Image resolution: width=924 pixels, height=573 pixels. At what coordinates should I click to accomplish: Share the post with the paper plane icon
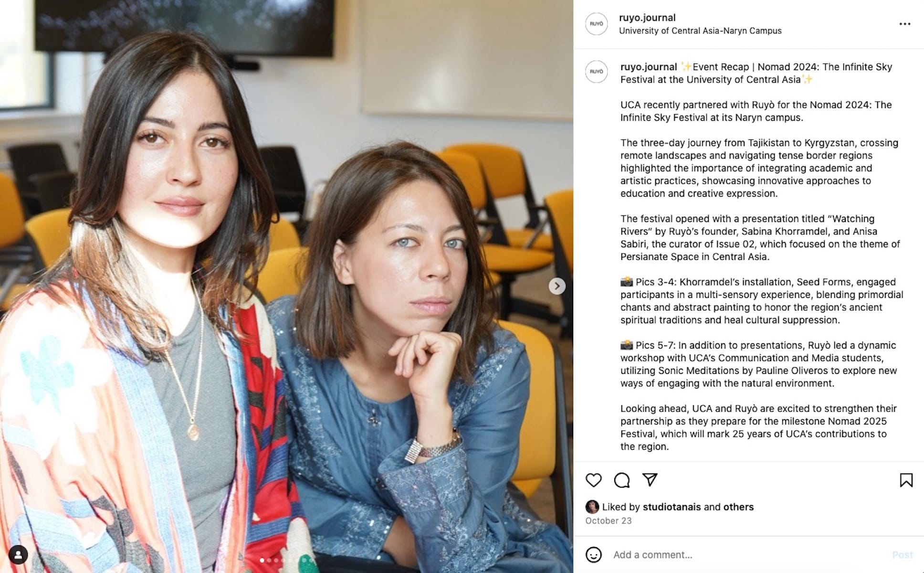650,479
